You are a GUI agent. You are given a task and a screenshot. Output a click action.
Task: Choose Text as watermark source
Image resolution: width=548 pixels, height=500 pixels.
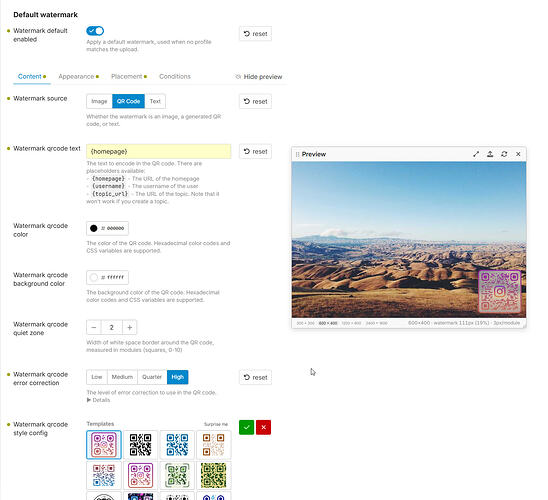[155, 101]
